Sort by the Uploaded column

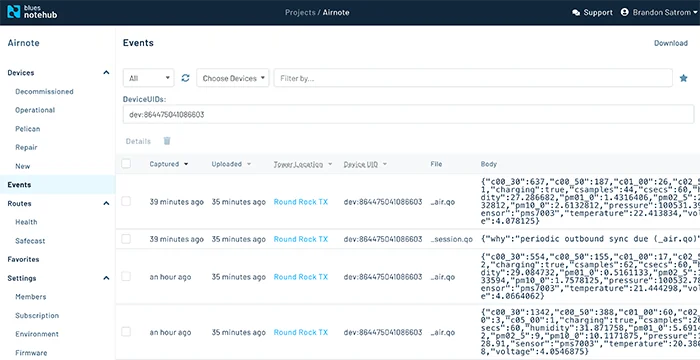[231, 164]
